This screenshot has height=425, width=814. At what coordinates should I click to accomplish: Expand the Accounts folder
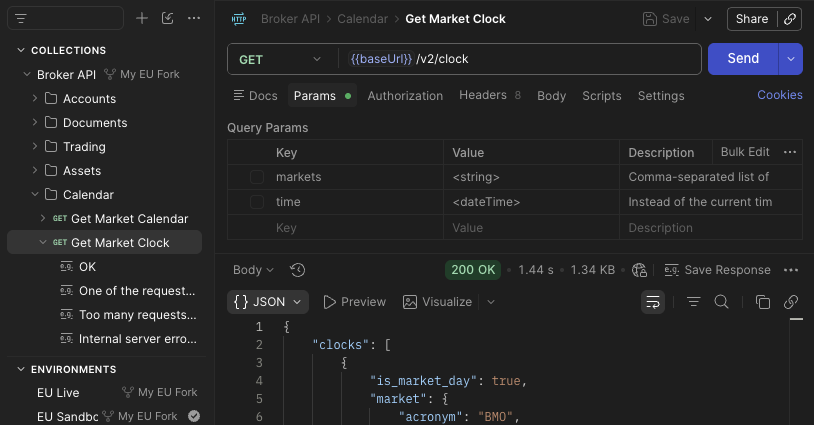tap(35, 98)
